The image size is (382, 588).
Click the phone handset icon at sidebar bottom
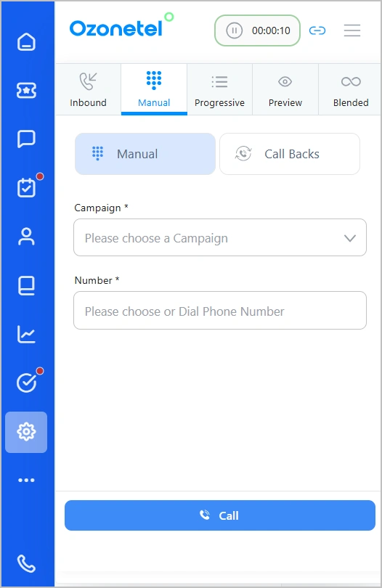[26, 563]
